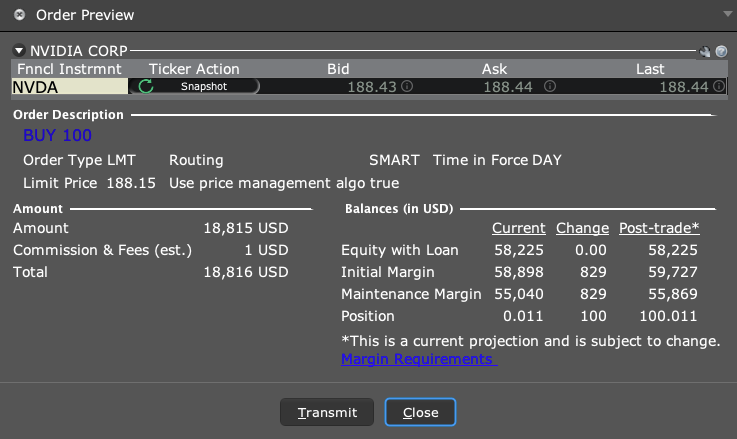Click the Initial Margin post-trade 59,727
This screenshot has height=439, width=737.
pyautogui.click(x=673, y=272)
